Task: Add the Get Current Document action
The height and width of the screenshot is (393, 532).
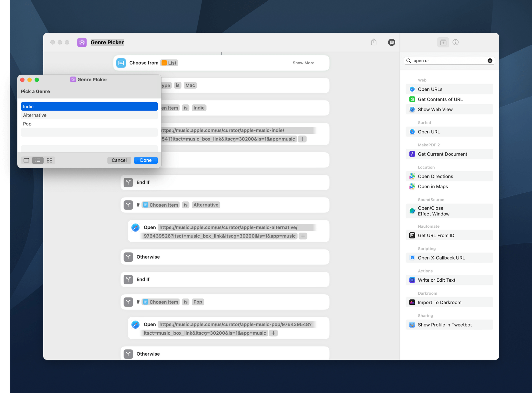Action: point(449,154)
